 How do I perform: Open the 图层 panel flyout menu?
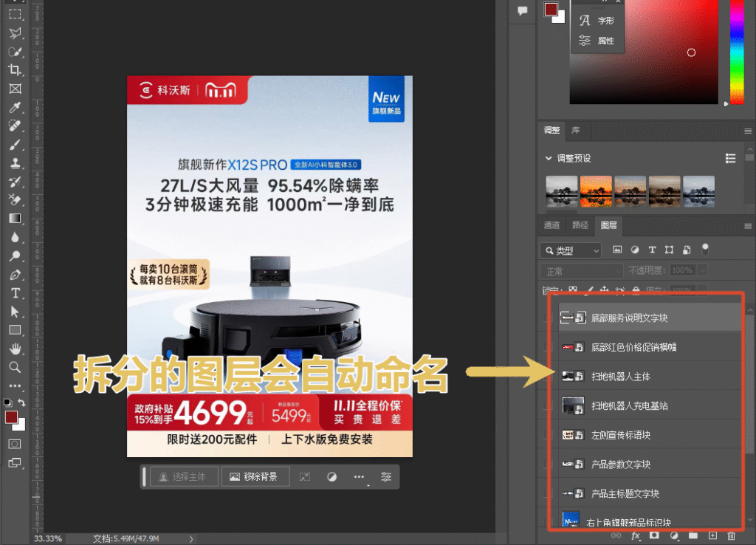(x=748, y=226)
